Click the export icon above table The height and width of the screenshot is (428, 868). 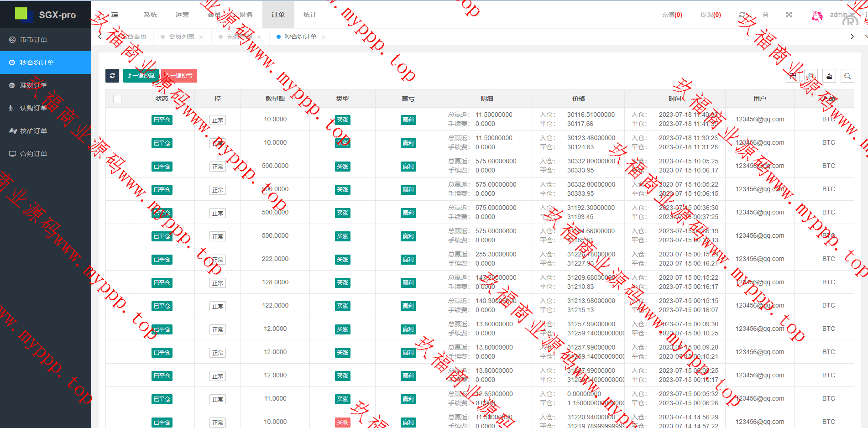(x=829, y=76)
